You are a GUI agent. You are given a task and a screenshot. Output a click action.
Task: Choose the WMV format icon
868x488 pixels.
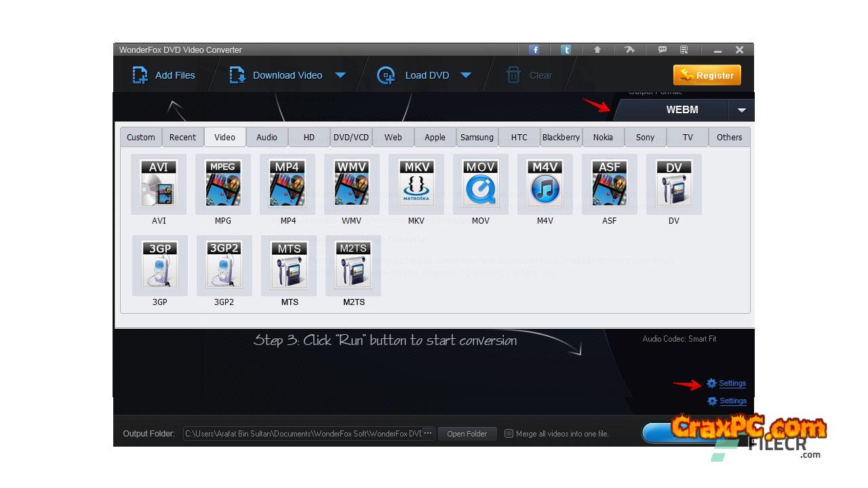pos(351,184)
